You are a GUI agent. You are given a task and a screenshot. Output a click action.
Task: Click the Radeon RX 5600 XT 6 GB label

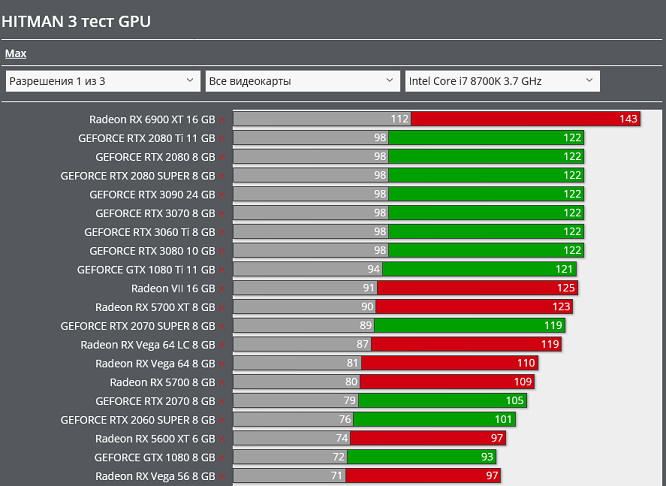click(155, 439)
